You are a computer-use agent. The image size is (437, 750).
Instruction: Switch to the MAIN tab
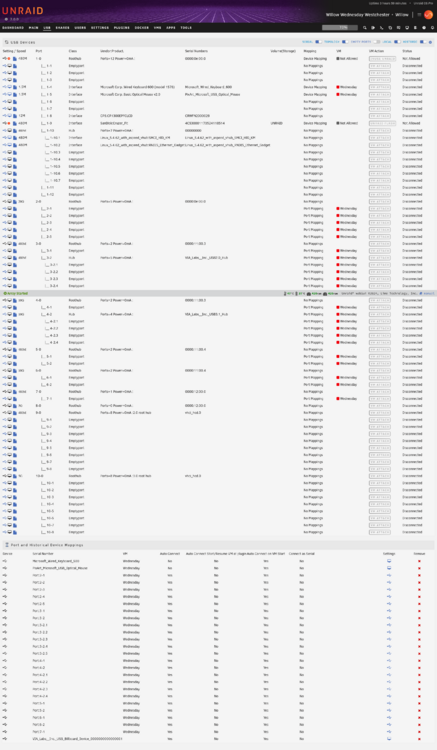33,28
